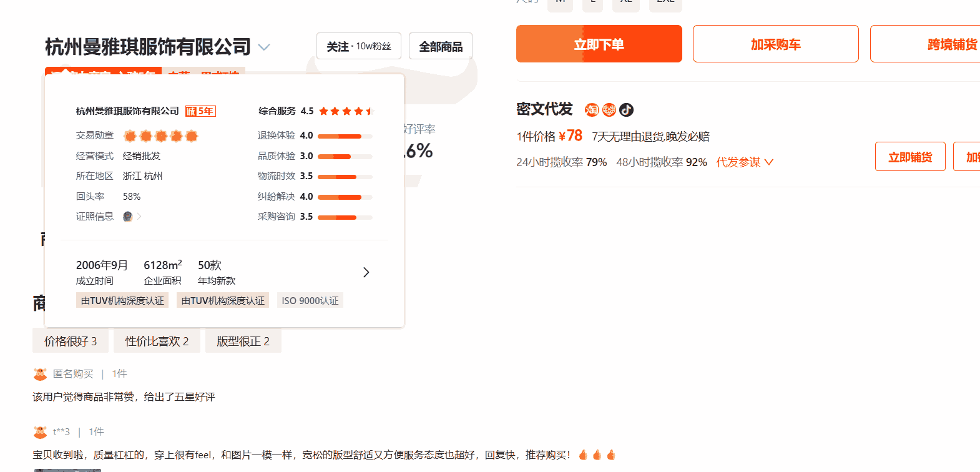The height and width of the screenshot is (472, 980).
Task: Click the Taobao icon beside 密文代发
Action: pyautogui.click(x=591, y=110)
